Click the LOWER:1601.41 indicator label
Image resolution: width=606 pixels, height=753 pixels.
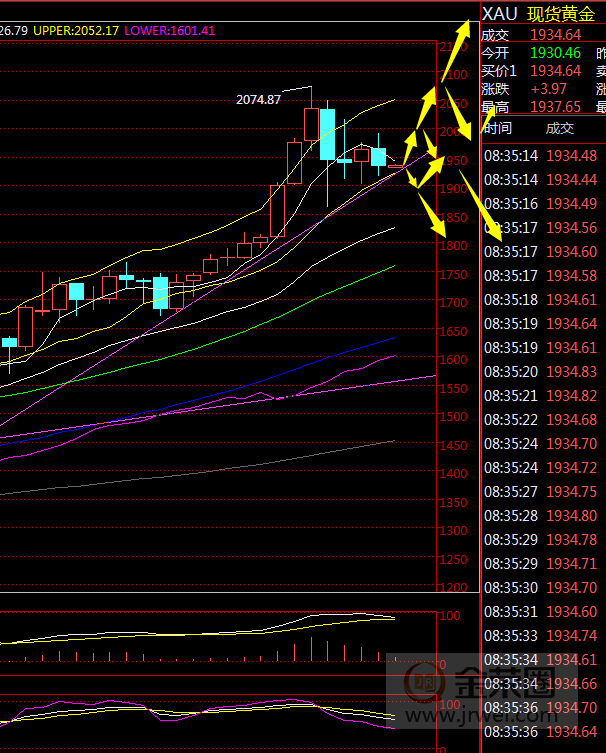169,31
